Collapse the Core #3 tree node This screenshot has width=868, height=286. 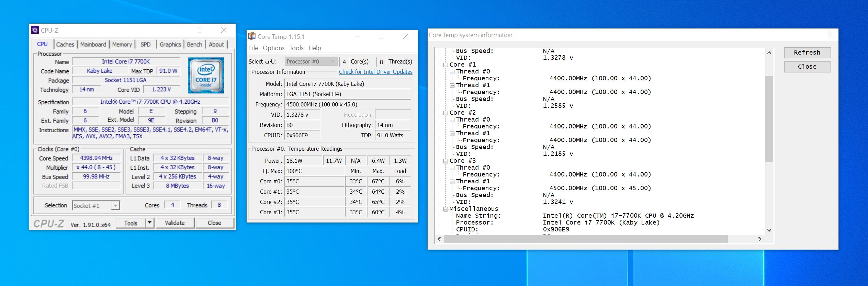[446, 161]
